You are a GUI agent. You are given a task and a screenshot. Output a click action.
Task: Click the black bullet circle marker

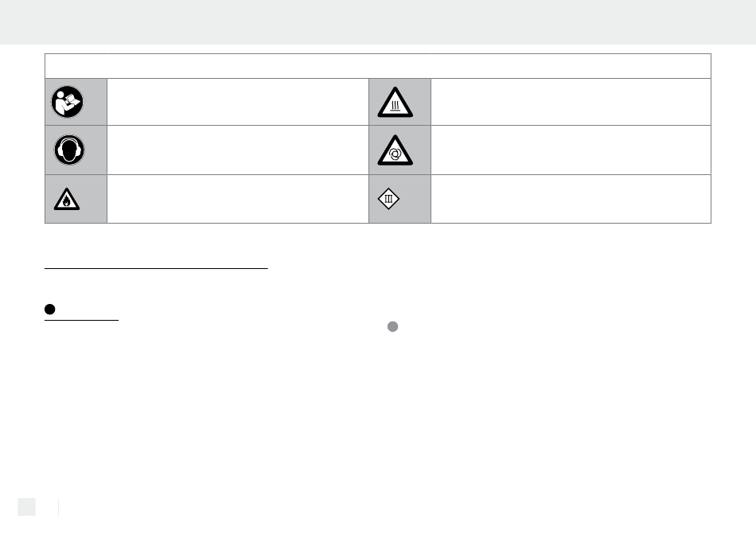pyautogui.click(x=49, y=309)
